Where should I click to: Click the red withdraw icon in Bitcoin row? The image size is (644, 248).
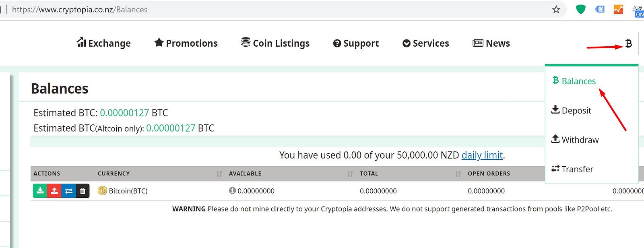(54, 191)
